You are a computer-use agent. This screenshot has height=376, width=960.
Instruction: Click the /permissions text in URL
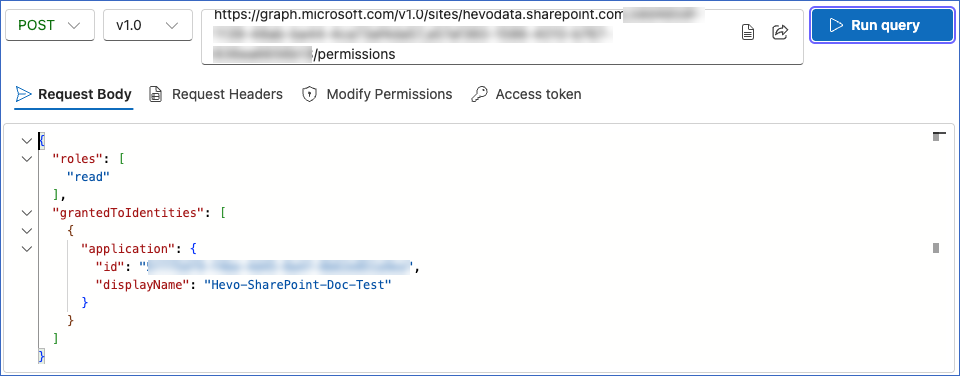click(355, 55)
